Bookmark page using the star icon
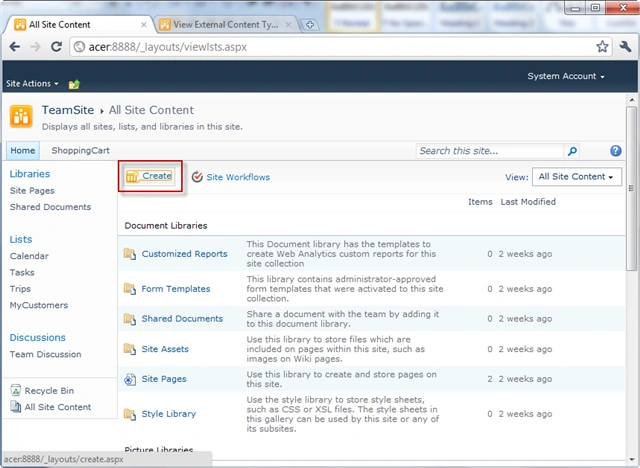This screenshot has height=468, width=640. pos(602,47)
